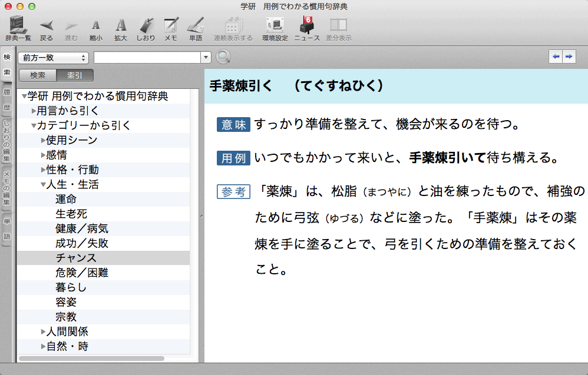The image size is (588, 375).
Task: Open the ニュース mailbox icon
Action: [x=307, y=28]
